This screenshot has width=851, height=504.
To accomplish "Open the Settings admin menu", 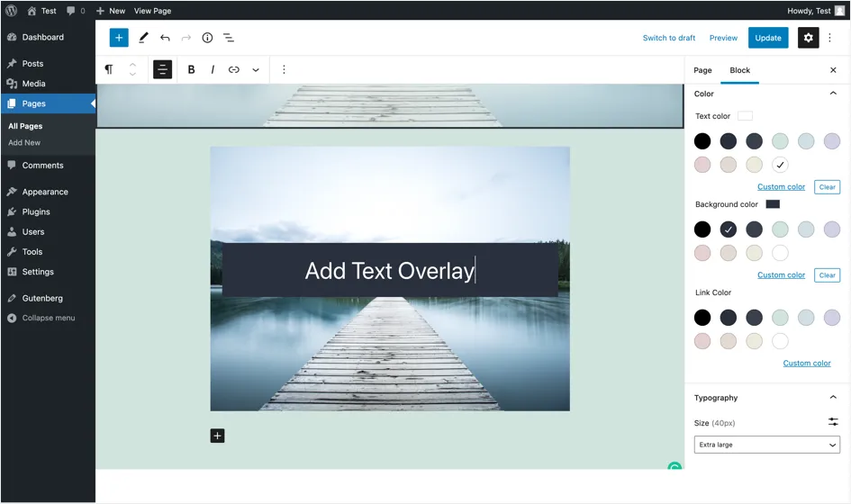I will [x=48, y=272].
